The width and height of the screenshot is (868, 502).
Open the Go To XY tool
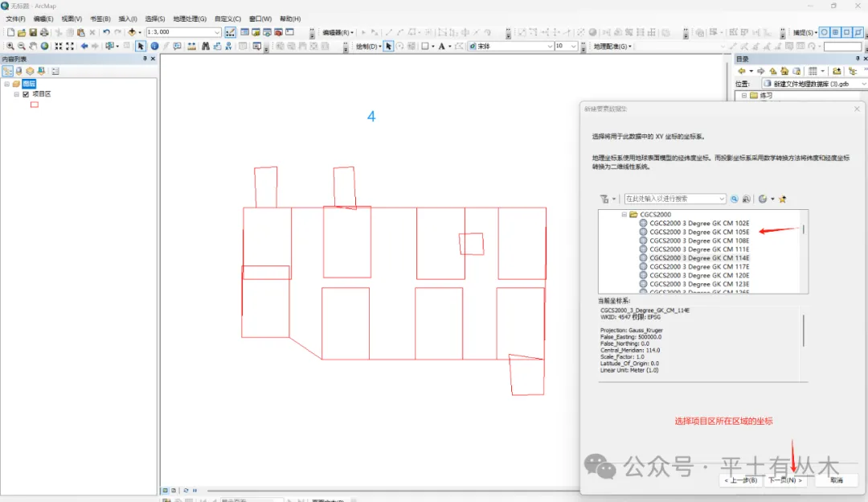point(228,47)
